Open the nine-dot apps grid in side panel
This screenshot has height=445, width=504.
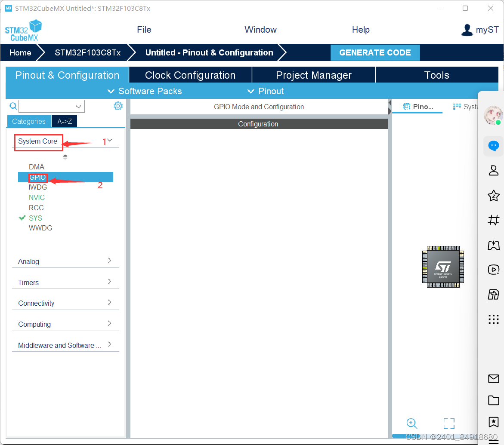[x=493, y=319]
